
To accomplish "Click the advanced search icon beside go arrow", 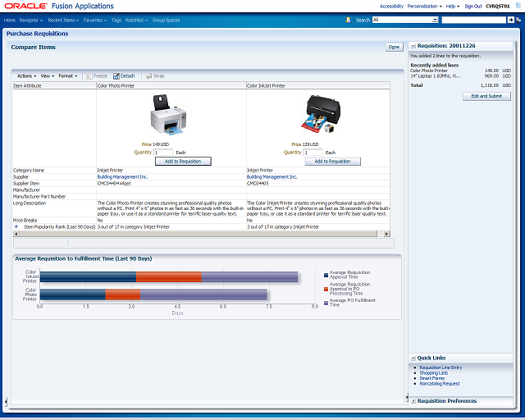I will coord(518,20).
